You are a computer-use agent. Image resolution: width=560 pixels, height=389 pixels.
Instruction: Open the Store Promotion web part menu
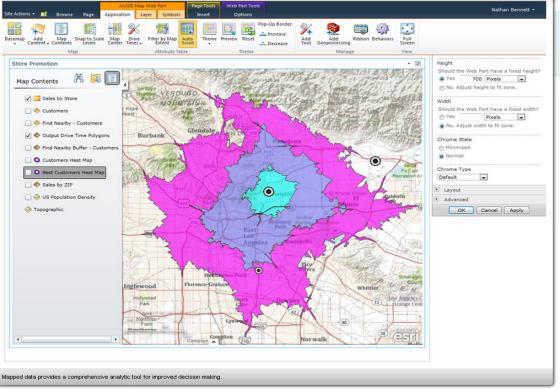409,64
